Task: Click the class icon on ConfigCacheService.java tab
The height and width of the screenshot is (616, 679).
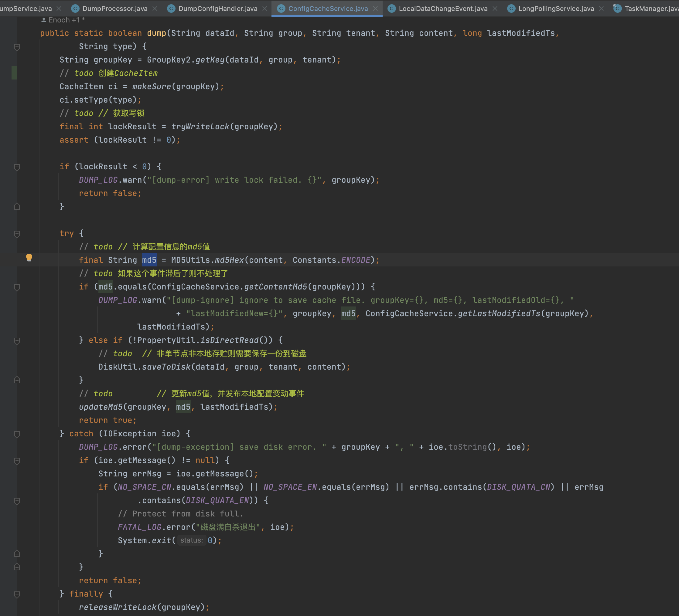Action: pyautogui.click(x=281, y=8)
